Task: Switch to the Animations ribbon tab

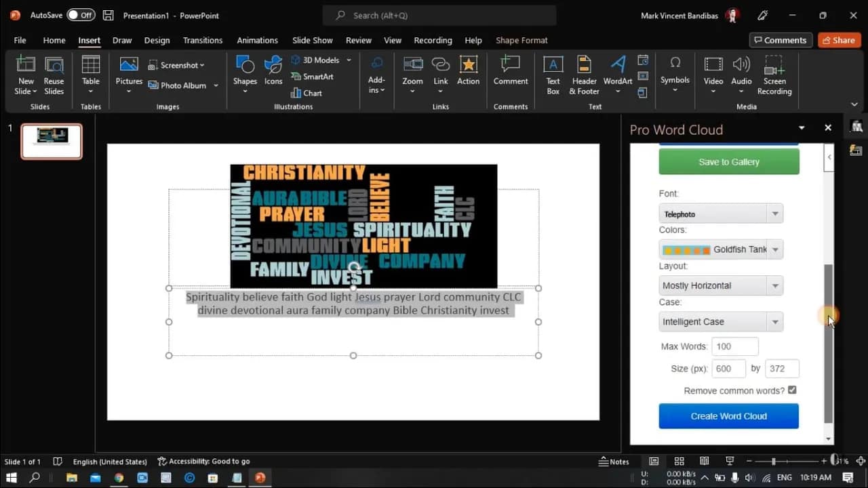Action: pos(257,40)
